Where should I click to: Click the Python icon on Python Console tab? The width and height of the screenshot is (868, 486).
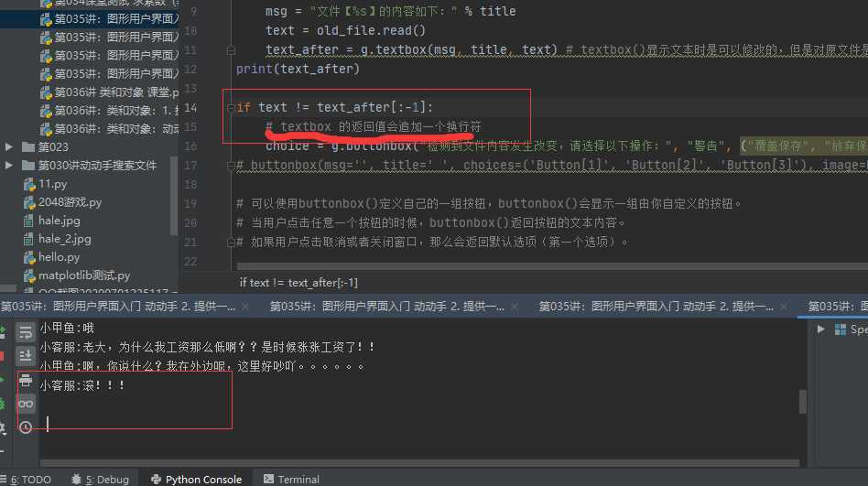pos(156,480)
